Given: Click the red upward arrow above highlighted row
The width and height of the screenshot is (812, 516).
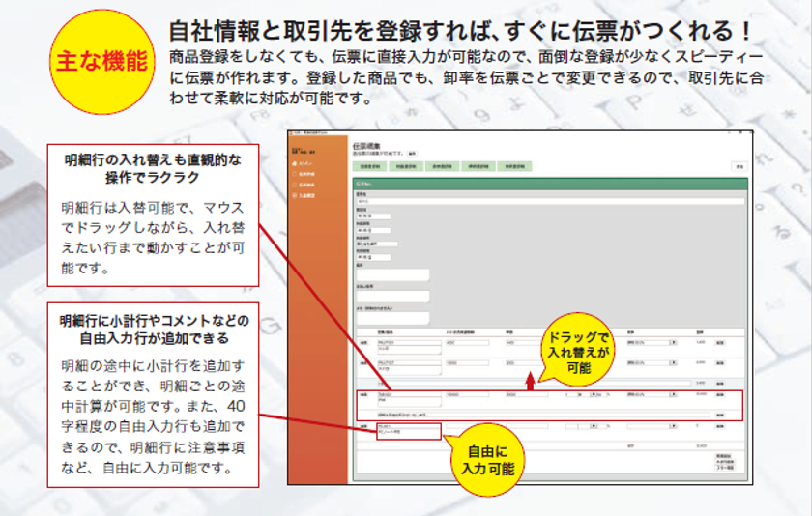Looking at the screenshot, I should (x=530, y=381).
